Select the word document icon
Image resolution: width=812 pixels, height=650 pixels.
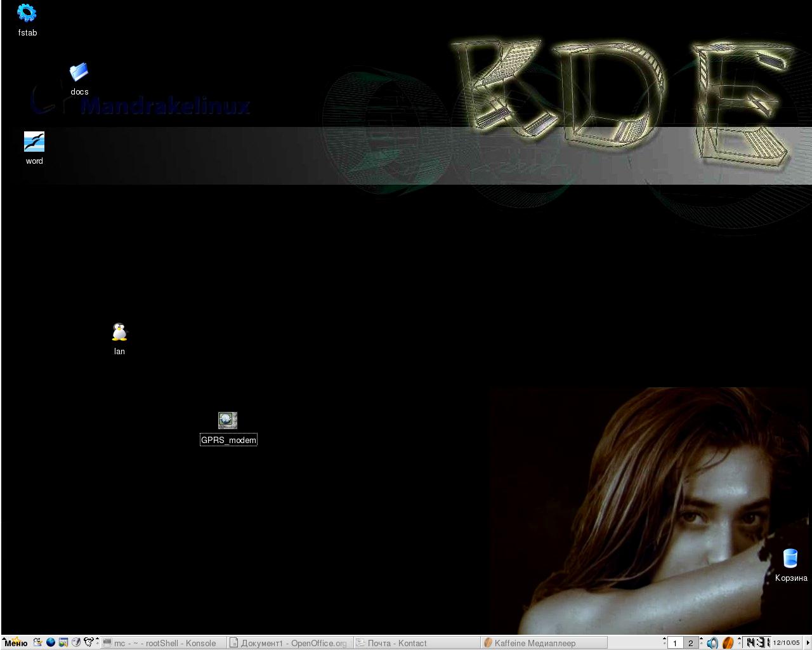tap(34, 142)
